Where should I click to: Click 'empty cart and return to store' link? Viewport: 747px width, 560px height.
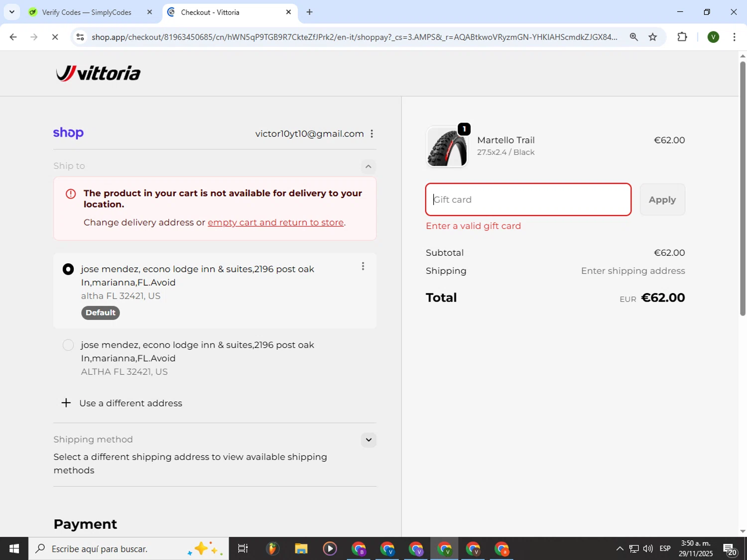[275, 223]
